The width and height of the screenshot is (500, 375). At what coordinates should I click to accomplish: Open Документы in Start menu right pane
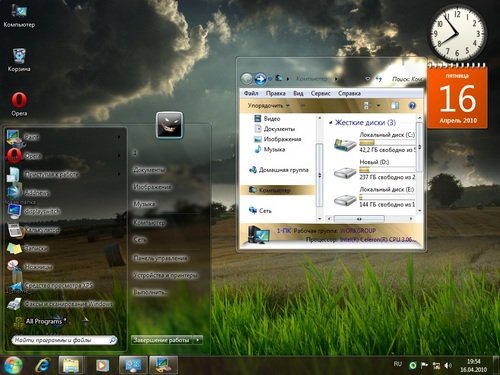click(x=149, y=170)
